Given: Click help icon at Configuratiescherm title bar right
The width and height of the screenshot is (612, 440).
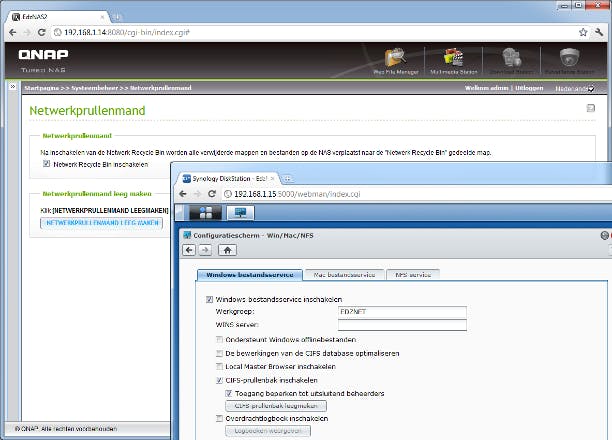Looking at the screenshot, I should pyautogui.click(x=604, y=235).
